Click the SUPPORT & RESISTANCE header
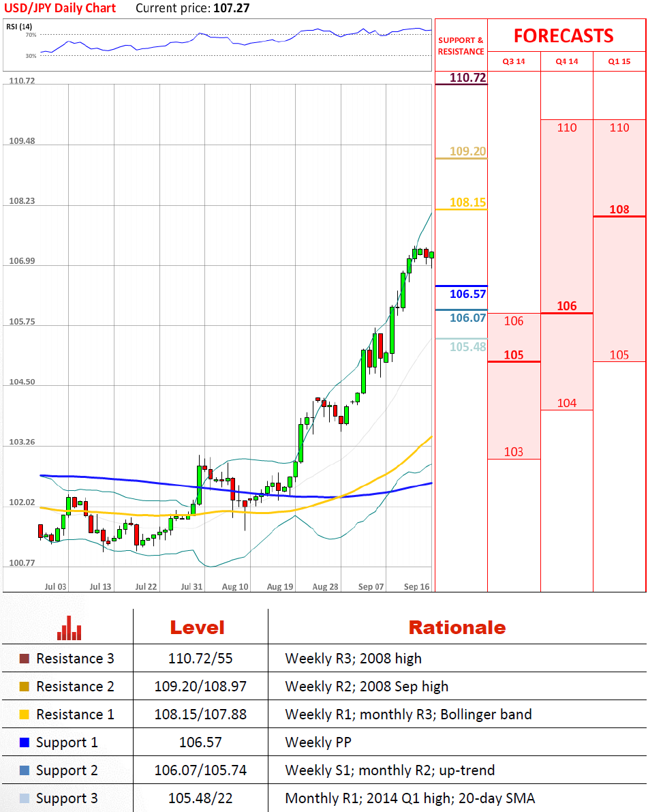The image size is (648, 812). (461, 46)
